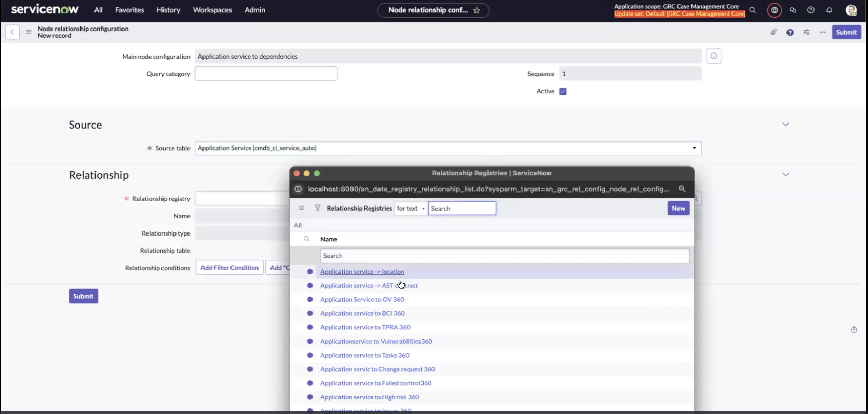Open the 'for text' search field dropdown
868x414 pixels.
411,209
